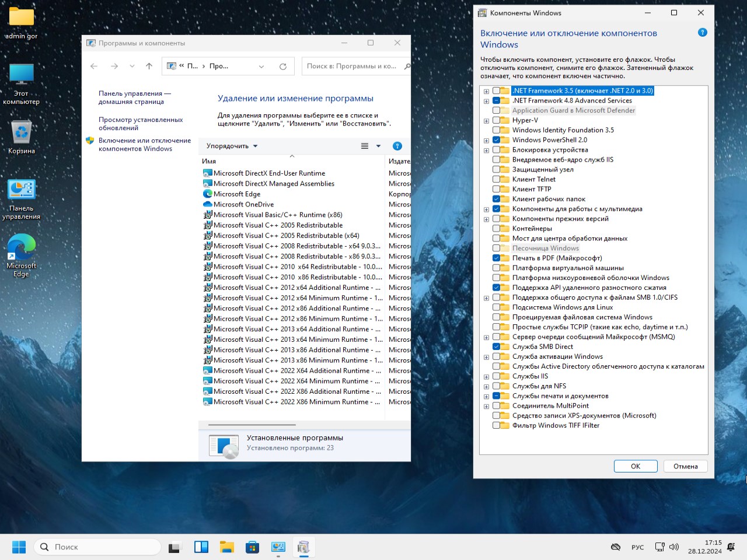Screen dimensions: 747x560
Task: Click the blue help icon in Programs toolbar
Action: [397, 146]
